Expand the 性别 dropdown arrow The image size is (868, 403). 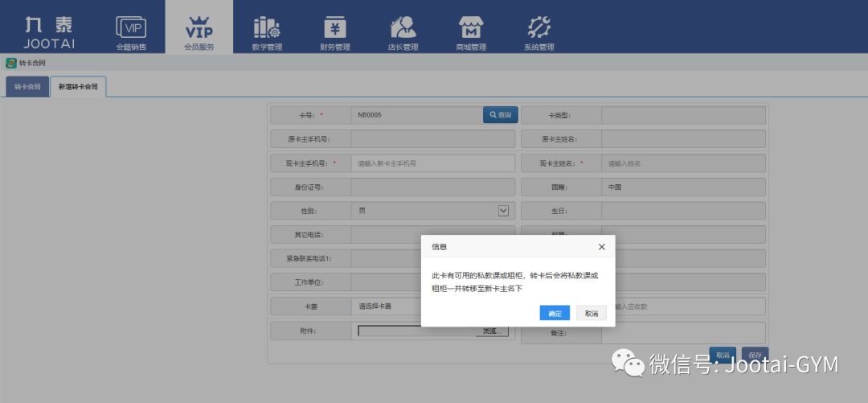[x=503, y=211]
